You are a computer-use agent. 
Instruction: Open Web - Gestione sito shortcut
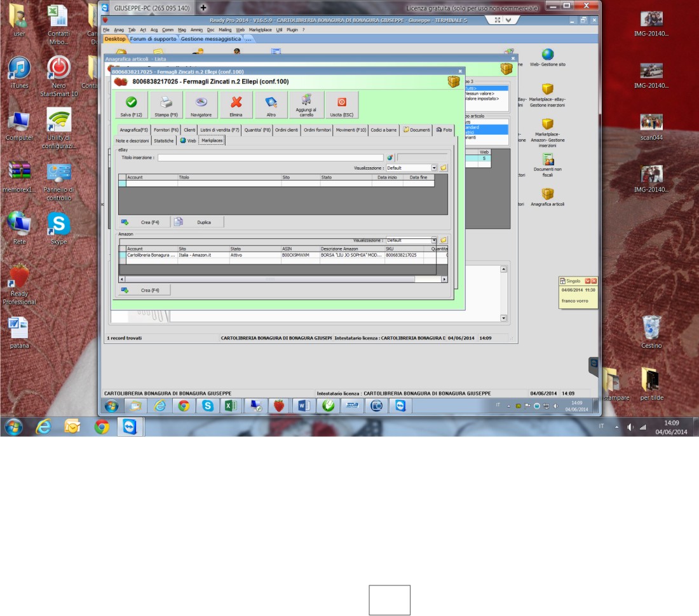[547, 58]
